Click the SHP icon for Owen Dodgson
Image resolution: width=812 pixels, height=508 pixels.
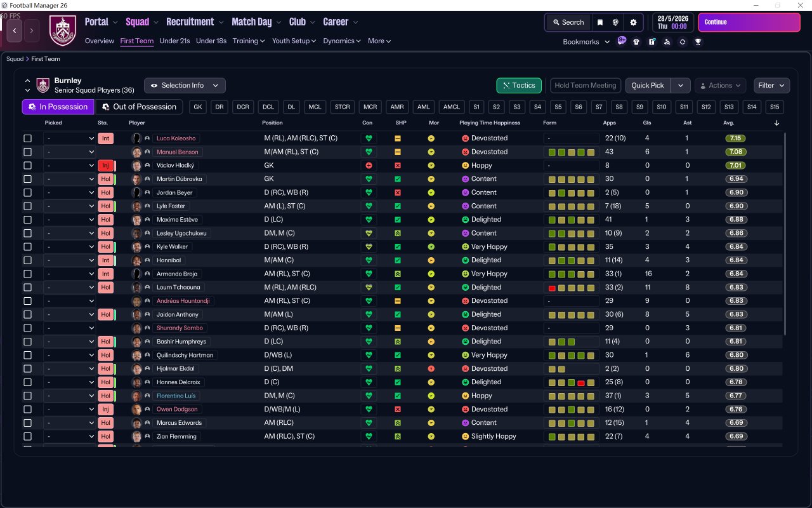coord(398,410)
